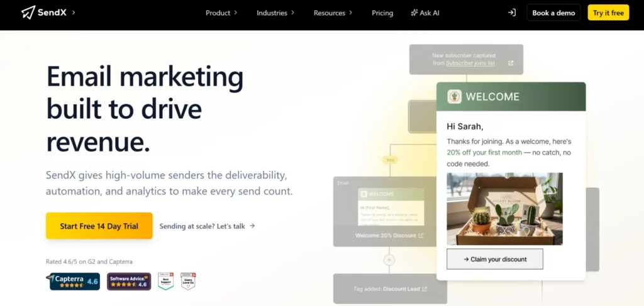Expand the Resources dropdown chevron
The height and width of the screenshot is (306, 644).
pos(351,13)
